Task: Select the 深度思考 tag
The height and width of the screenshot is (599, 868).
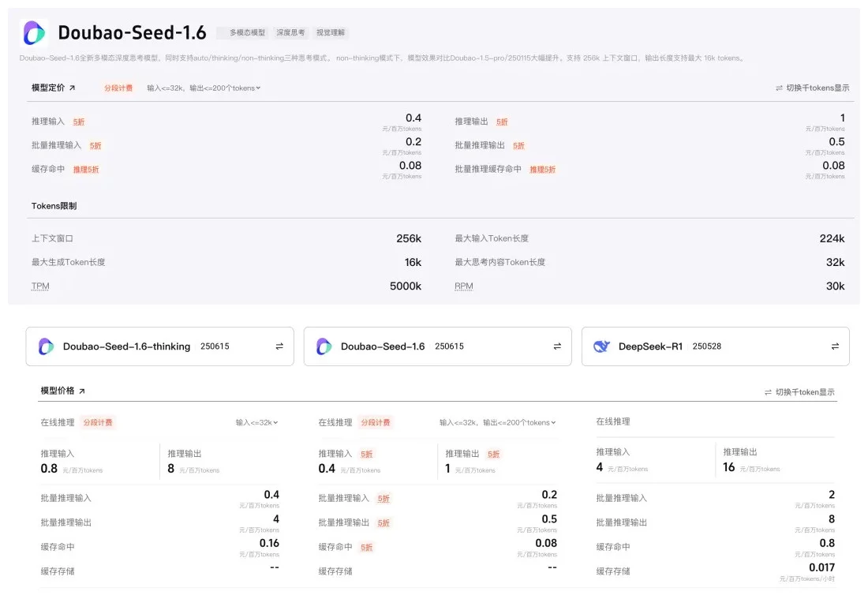Action: pos(290,33)
